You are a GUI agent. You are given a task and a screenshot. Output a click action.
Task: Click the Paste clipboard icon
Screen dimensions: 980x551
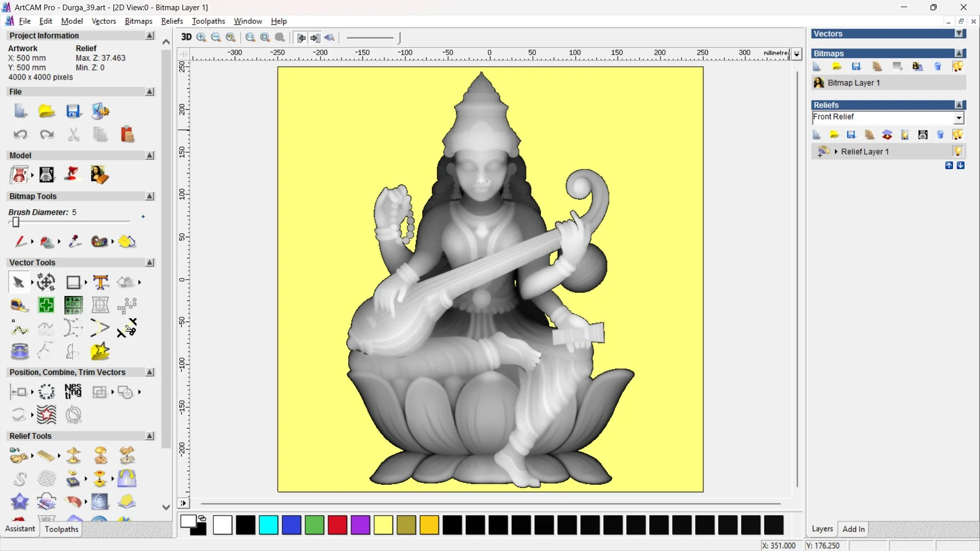(127, 135)
